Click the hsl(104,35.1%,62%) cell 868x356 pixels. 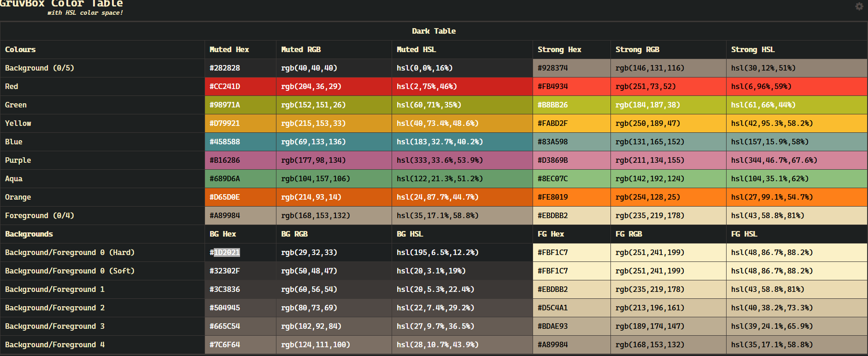pos(797,178)
